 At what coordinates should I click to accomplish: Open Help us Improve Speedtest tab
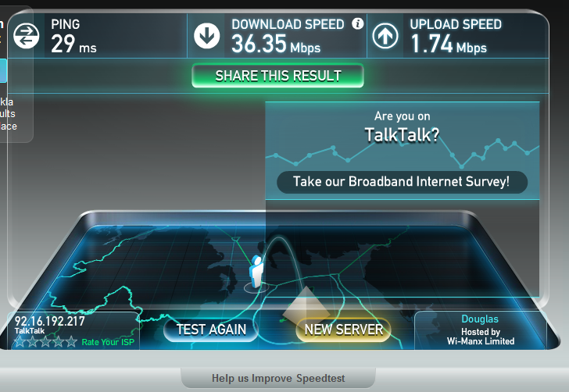[x=278, y=378]
